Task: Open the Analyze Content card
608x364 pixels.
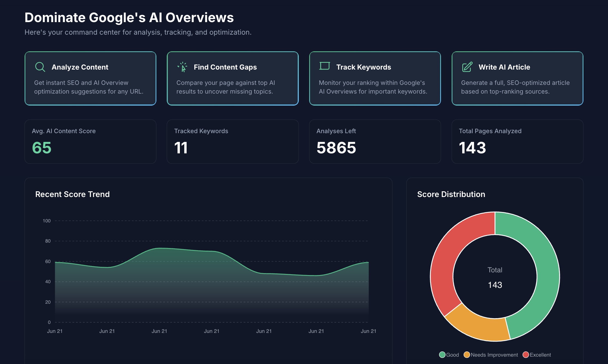Action: pos(90,78)
